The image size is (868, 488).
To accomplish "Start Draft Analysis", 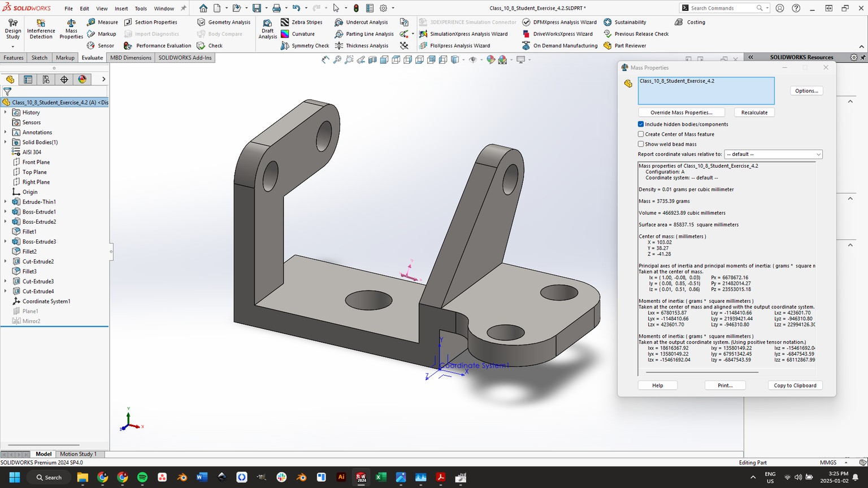I will pos(267,29).
